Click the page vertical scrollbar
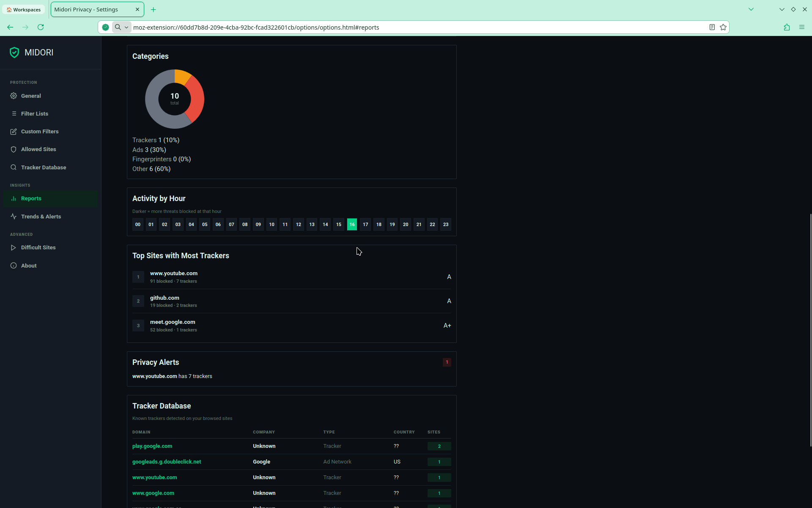 810,330
